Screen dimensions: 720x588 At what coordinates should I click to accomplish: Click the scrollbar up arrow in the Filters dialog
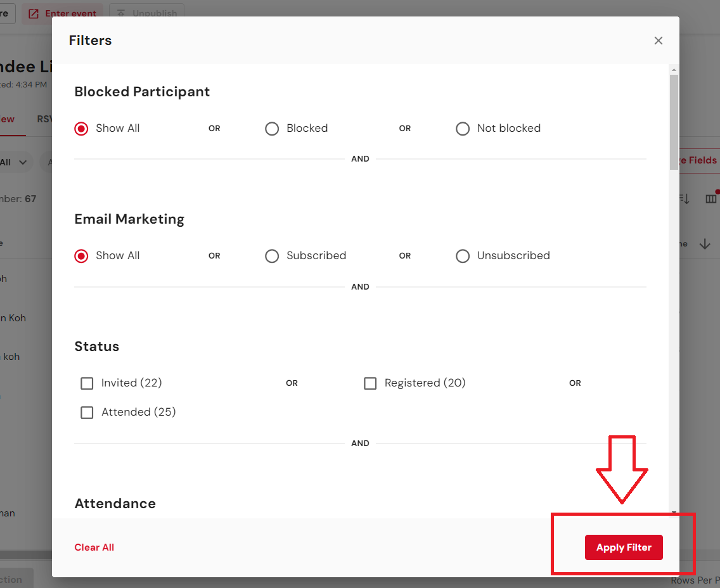coord(674,70)
